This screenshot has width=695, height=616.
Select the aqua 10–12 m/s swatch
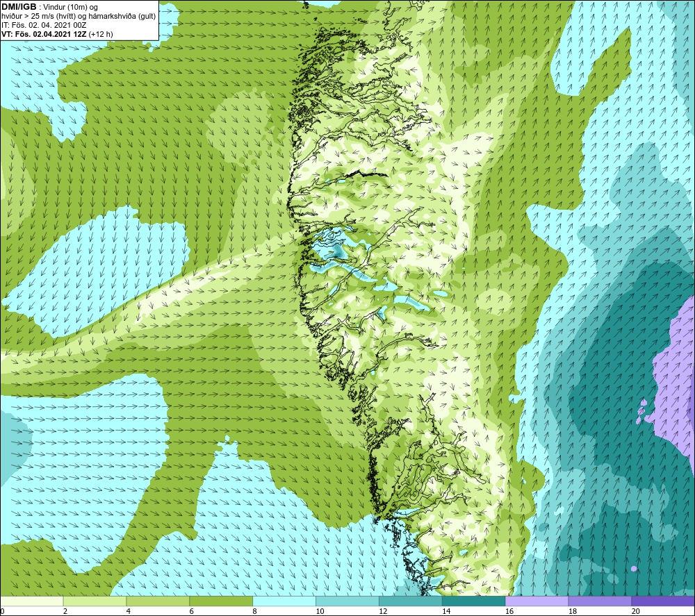point(347,601)
